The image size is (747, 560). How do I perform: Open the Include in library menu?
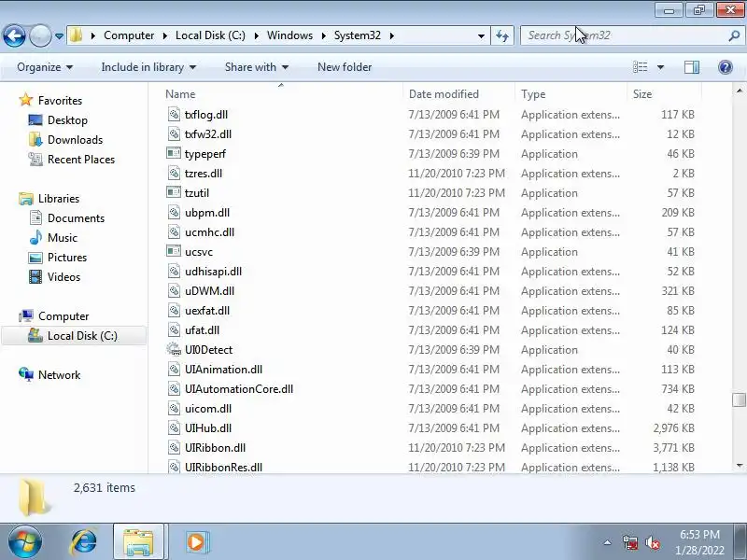pos(148,67)
